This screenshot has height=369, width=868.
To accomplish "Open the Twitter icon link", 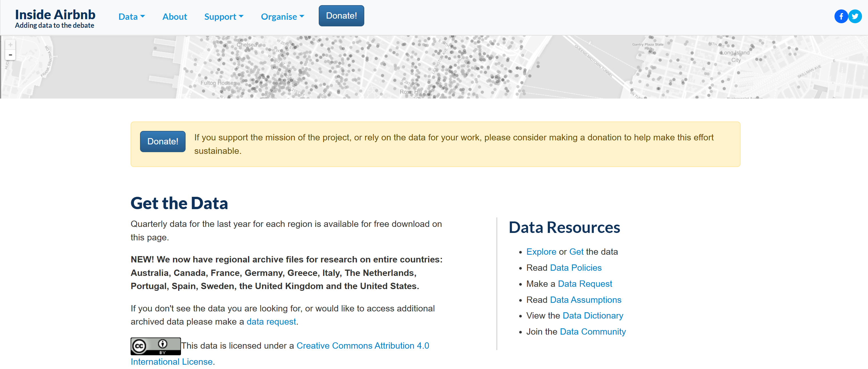I will click(x=855, y=16).
